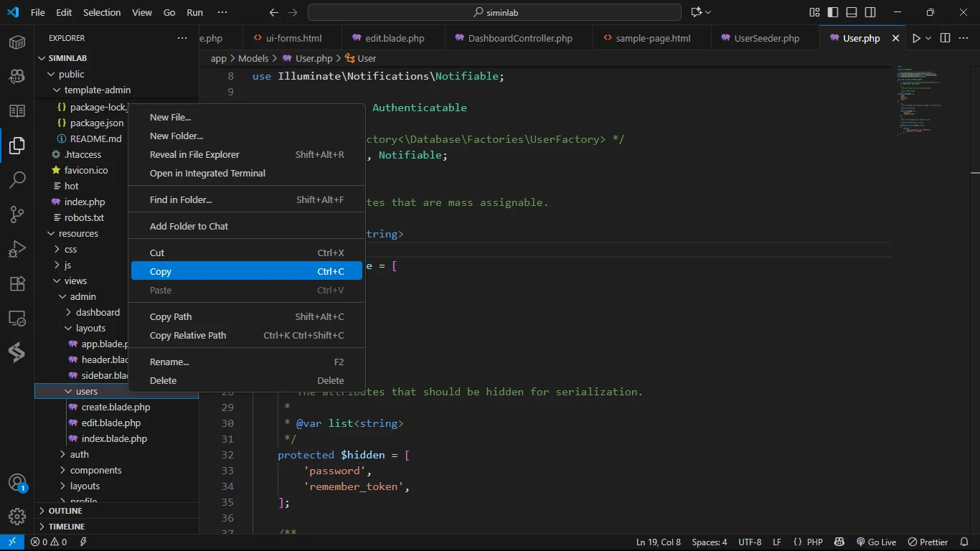The image size is (980, 551).
Task: Open the dropdown arrow next to run button
Action: click(x=928, y=38)
